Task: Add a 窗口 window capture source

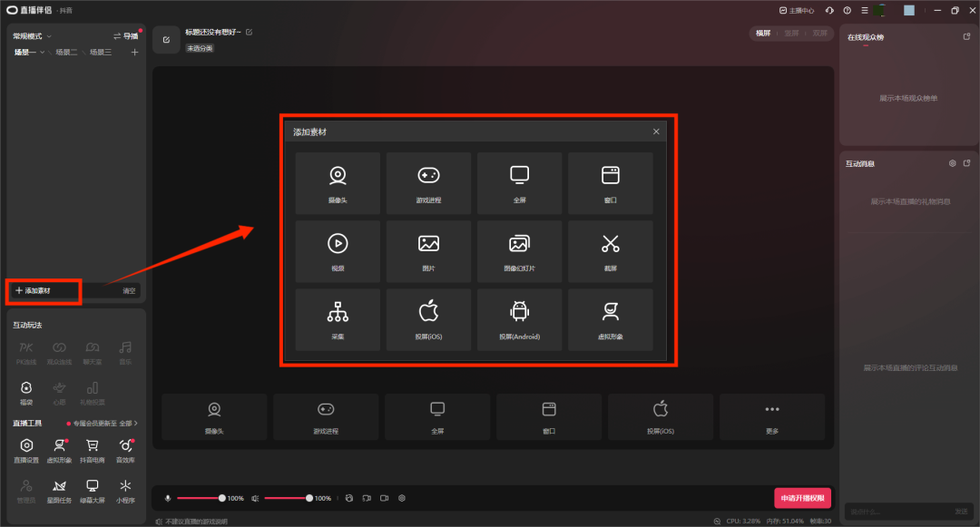Action: pos(610,182)
